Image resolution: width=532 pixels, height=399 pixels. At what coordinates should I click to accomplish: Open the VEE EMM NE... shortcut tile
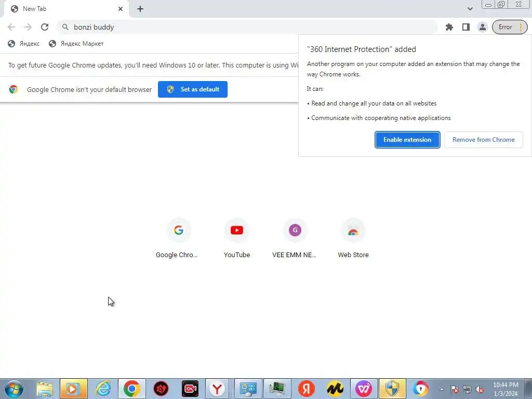(295, 238)
